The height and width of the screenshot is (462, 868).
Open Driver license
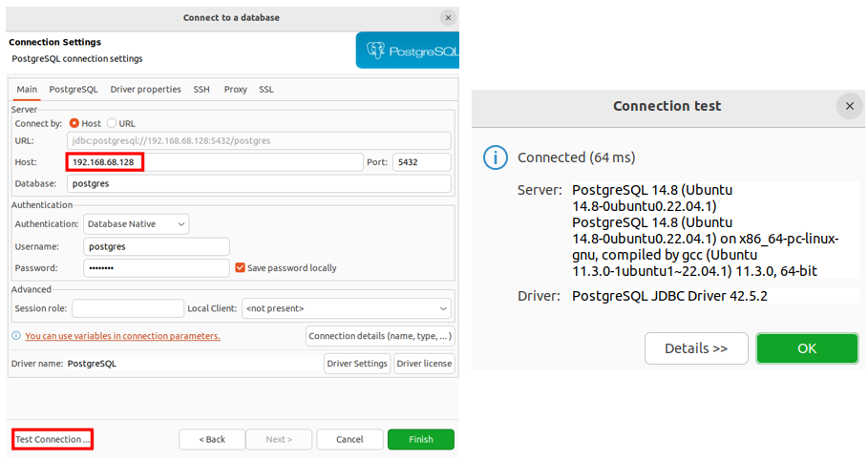(424, 364)
